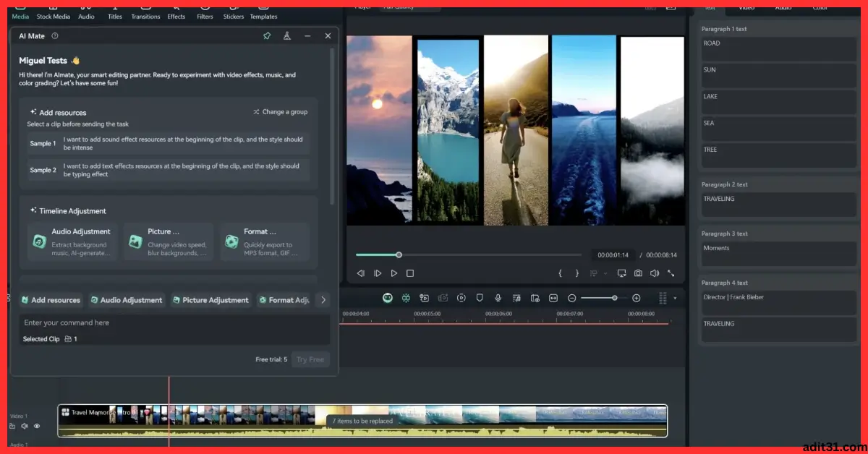Click the current timecode 00:00:01:14
The width and height of the screenshot is (868, 454).
[613, 255]
